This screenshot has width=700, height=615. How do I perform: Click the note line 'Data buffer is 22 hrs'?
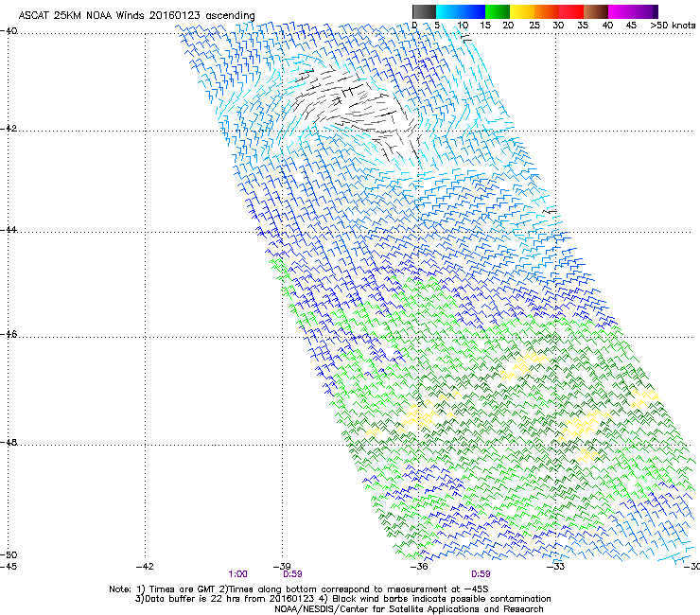click(x=342, y=599)
